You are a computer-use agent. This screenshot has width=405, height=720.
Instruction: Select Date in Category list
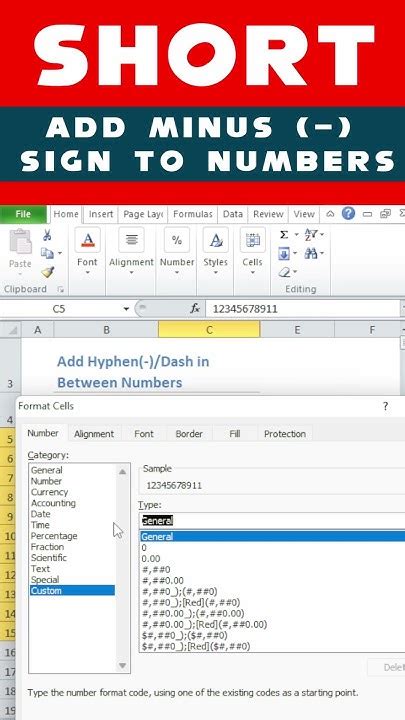point(40,514)
